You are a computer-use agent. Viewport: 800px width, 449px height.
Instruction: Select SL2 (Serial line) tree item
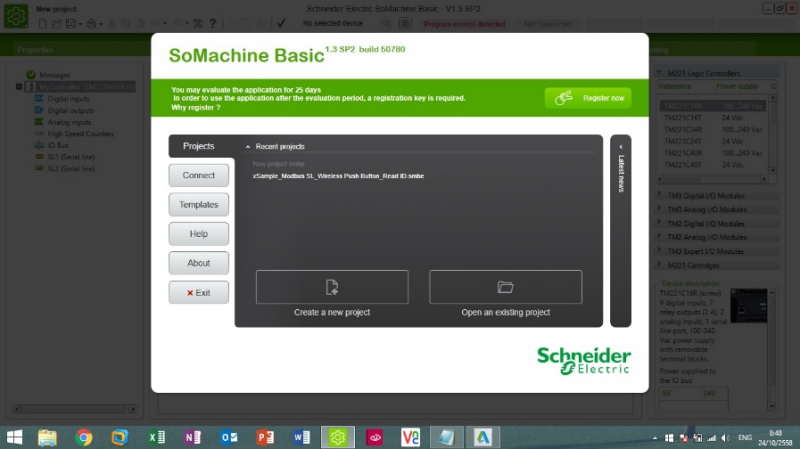tap(71, 168)
